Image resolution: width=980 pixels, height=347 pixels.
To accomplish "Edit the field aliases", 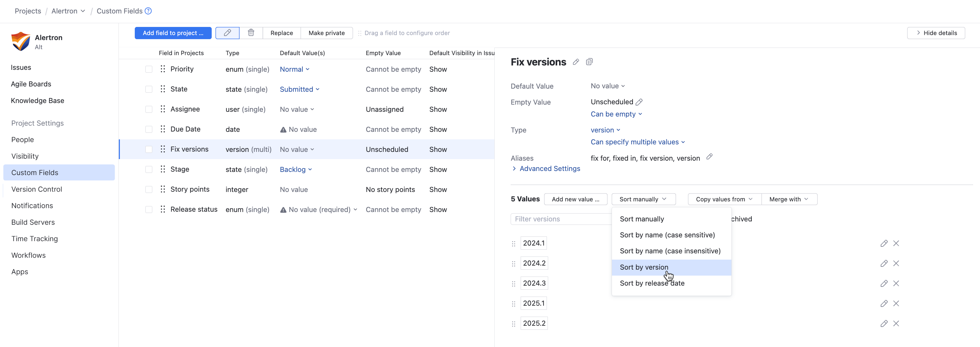I will (709, 157).
